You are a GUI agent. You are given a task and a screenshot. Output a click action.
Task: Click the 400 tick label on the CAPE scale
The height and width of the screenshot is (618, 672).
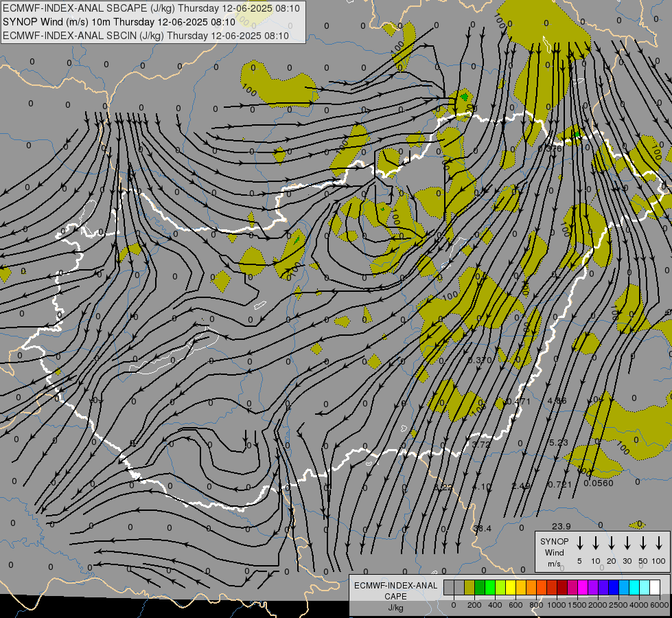click(495, 605)
